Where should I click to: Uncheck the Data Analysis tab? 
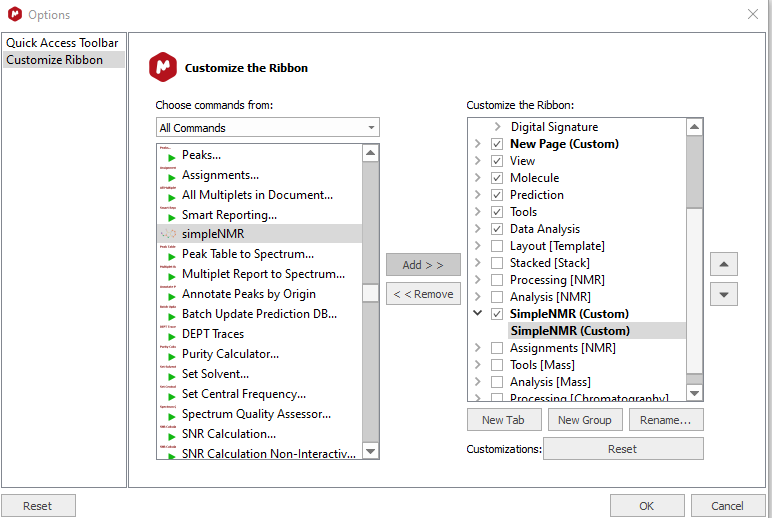tap(497, 229)
